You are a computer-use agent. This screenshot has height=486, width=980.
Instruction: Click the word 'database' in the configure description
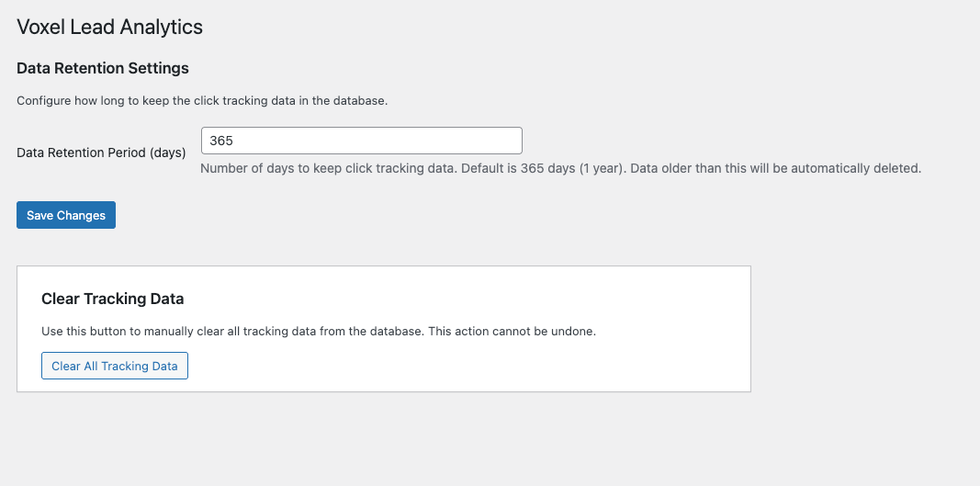[358, 100]
